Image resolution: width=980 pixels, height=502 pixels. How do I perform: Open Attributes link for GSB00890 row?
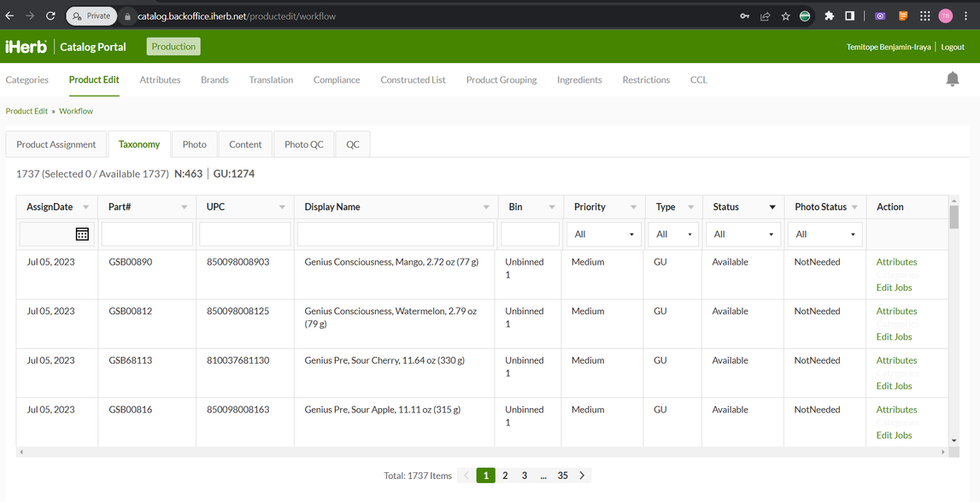(x=896, y=262)
